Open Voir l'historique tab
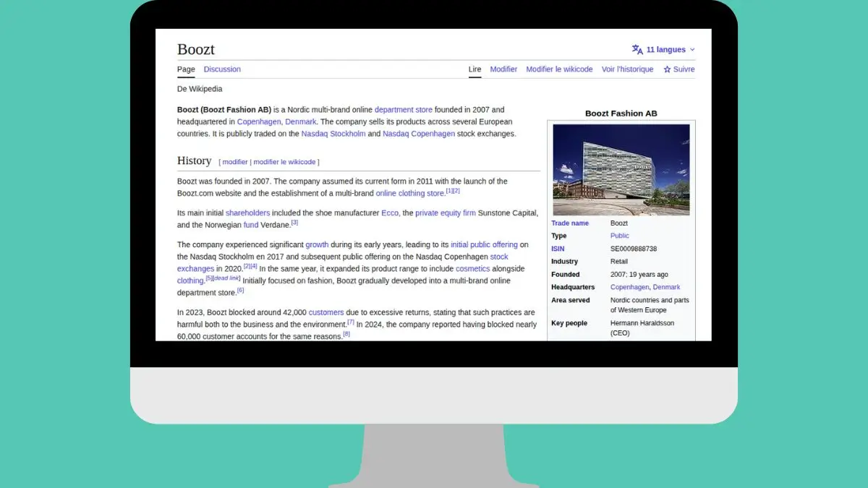Image resolution: width=868 pixels, height=488 pixels. [627, 69]
